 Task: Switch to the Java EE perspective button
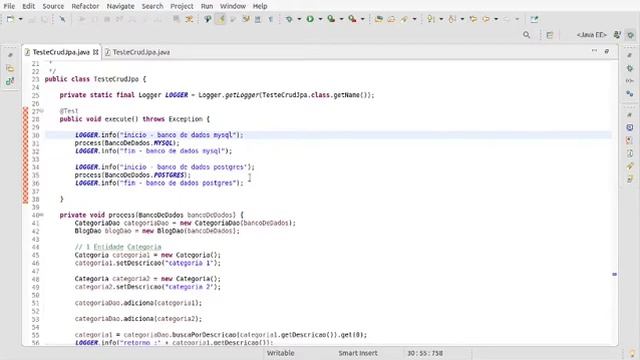pos(591,35)
